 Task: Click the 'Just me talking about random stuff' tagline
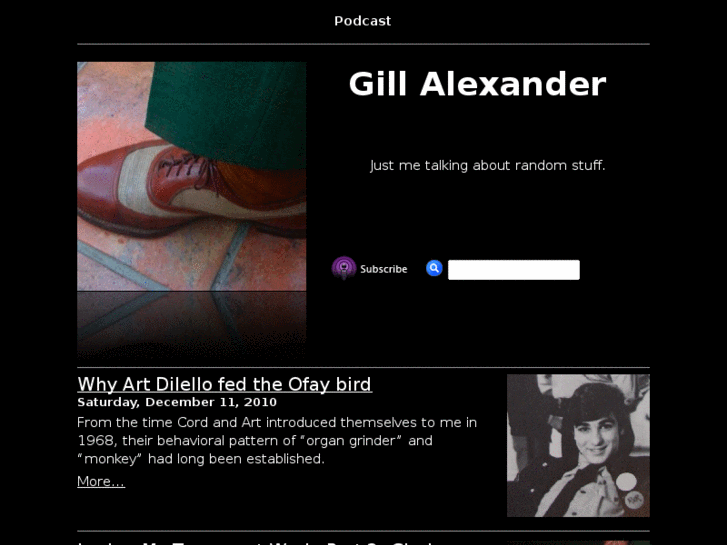pos(487,165)
